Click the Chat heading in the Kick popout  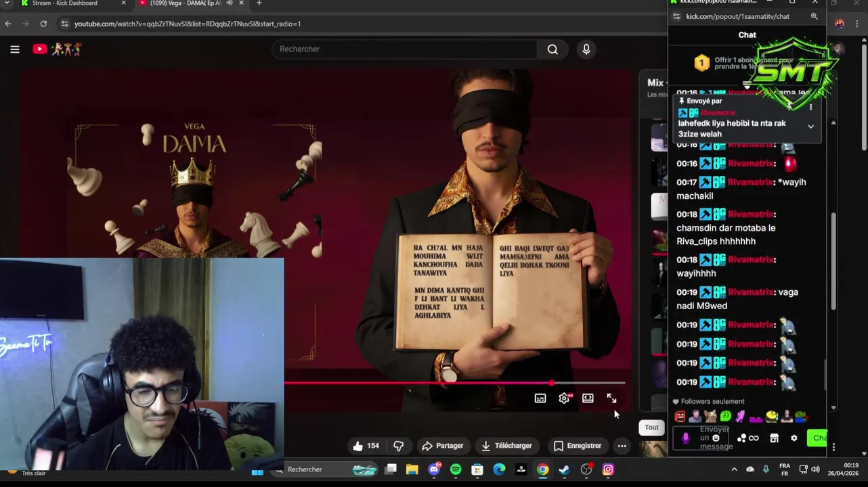coord(747,35)
